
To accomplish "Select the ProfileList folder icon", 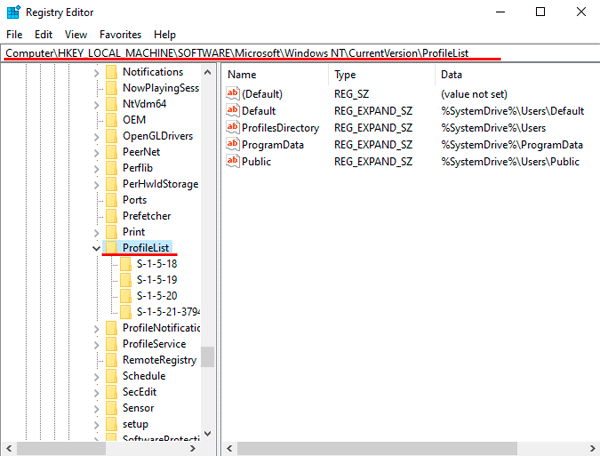I will [111, 248].
